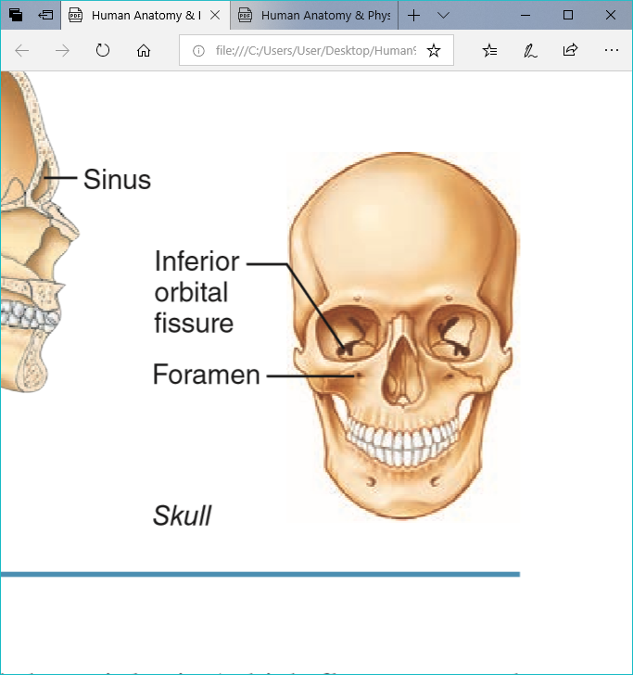Image resolution: width=633 pixels, height=675 pixels.
Task: Expand the tab previews chevron
Action: [443, 16]
